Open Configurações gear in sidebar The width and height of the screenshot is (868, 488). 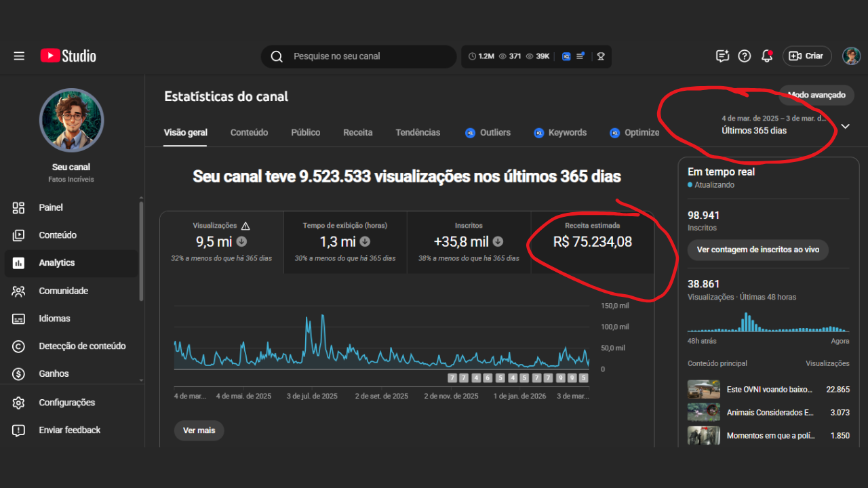[x=18, y=403]
